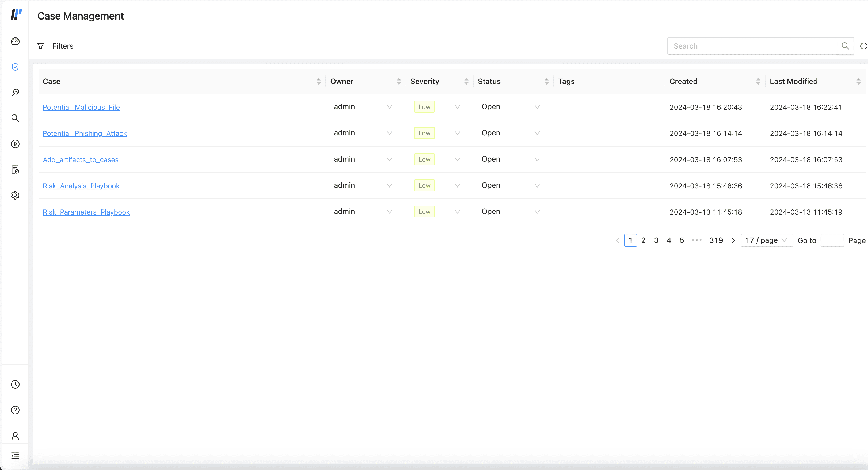Click the user profile icon in sidebar
The width and height of the screenshot is (868, 470).
[x=15, y=436]
